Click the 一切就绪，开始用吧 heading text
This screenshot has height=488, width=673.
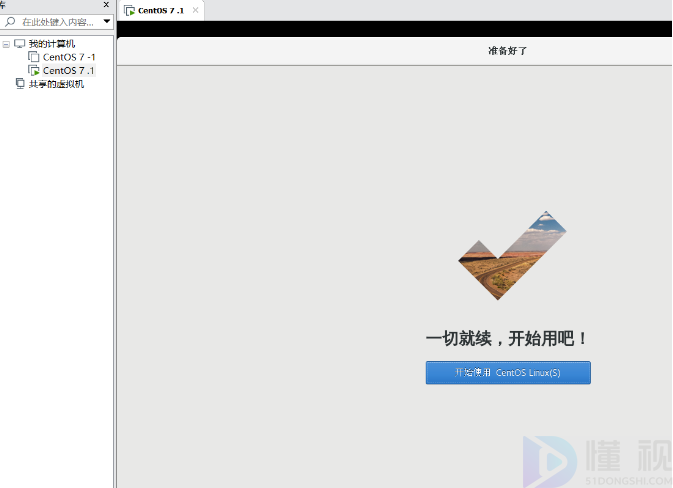[507, 339]
